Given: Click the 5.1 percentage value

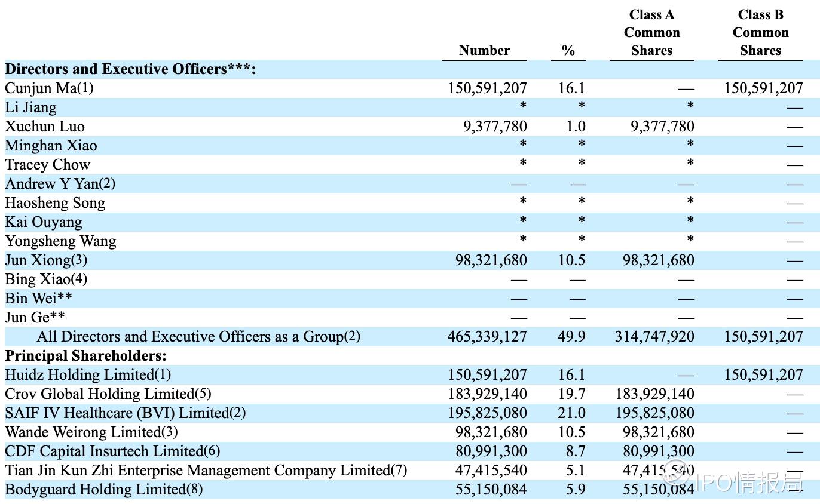Looking at the screenshot, I should point(576,471).
